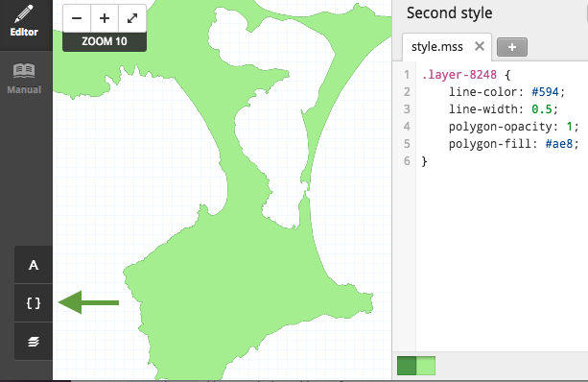Click the #ae8 polygon-fill value
The height and width of the screenshot is (382, 588).
click(559, 144)
